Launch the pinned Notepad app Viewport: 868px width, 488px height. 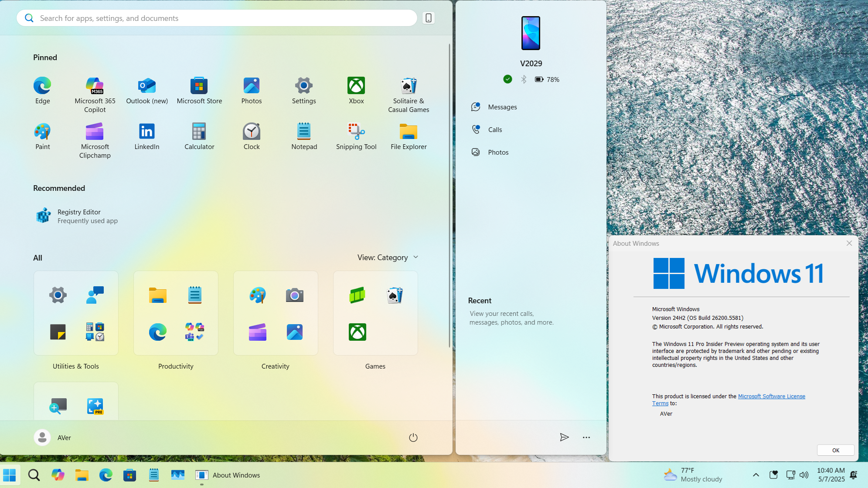[304, 136]
